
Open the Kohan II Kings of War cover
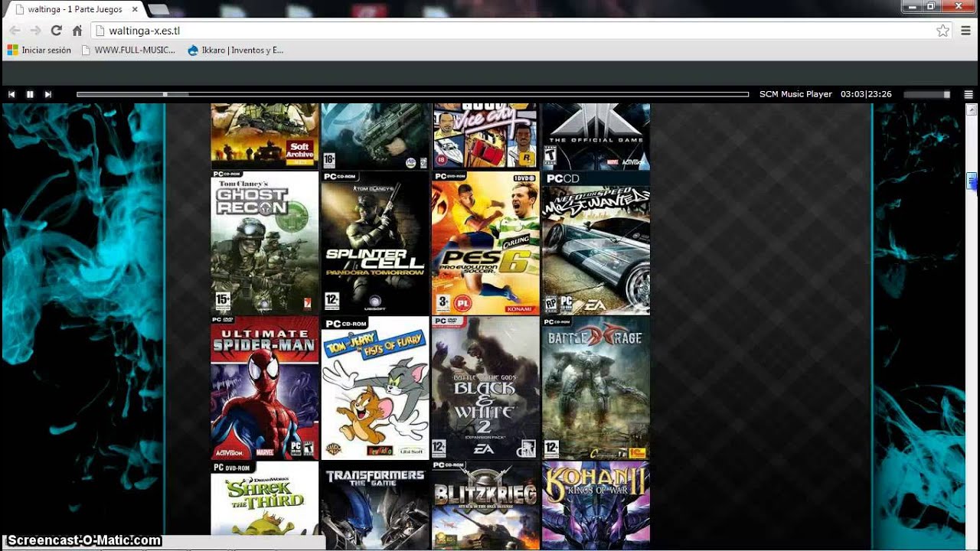point(596,505)
